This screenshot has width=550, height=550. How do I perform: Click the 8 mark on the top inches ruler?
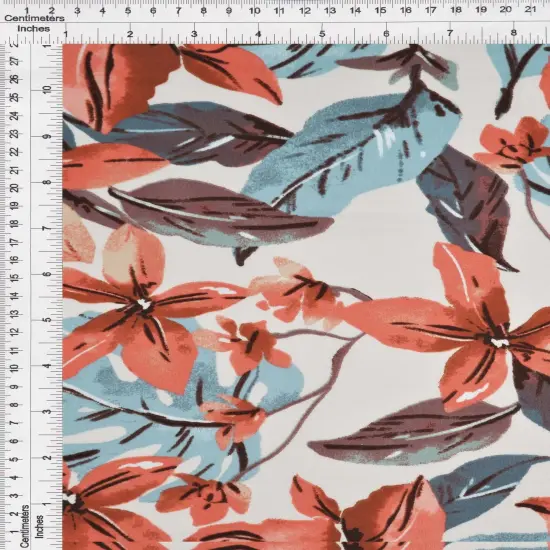(514, 33)
